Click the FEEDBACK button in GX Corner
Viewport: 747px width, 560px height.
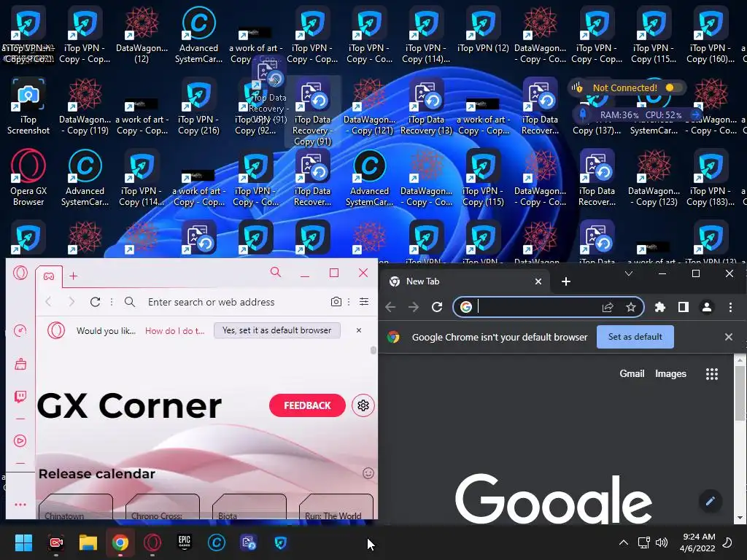(x=307, y=405)
